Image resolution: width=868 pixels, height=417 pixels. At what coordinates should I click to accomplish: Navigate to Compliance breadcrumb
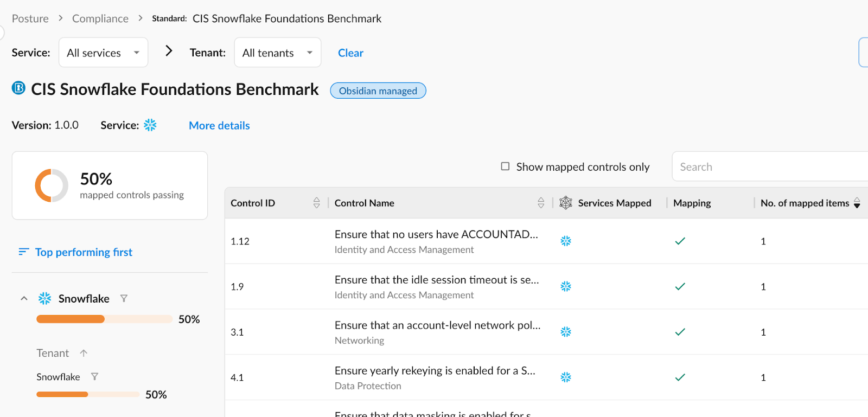[x=100, y=18]
